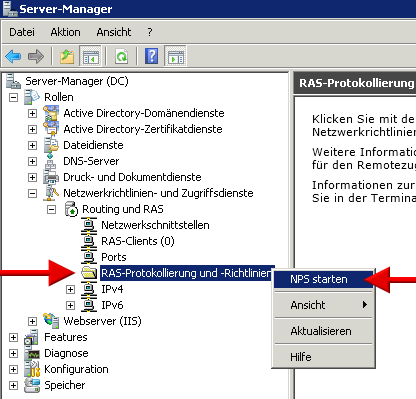Collapse the Routing und RAS node

(x=51, y=209)
